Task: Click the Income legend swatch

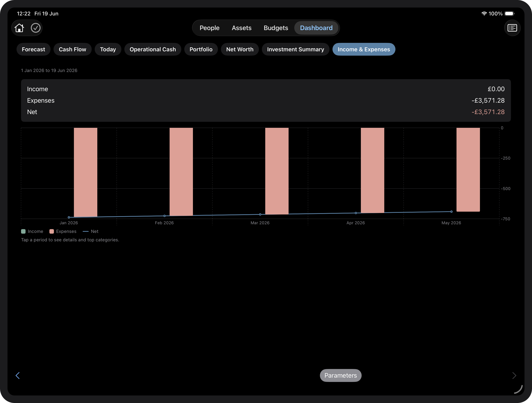Action: pyautogui.click(x=23, y=231)
